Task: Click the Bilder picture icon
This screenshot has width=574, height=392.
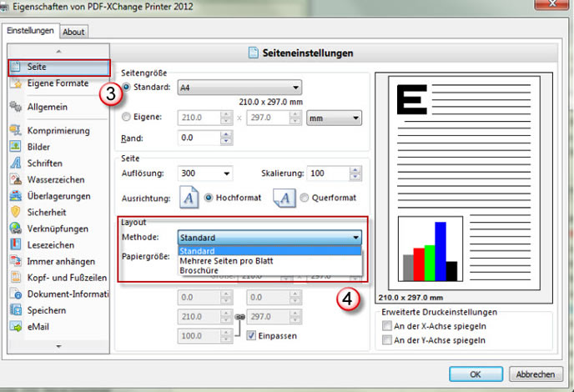Action: 16,147
